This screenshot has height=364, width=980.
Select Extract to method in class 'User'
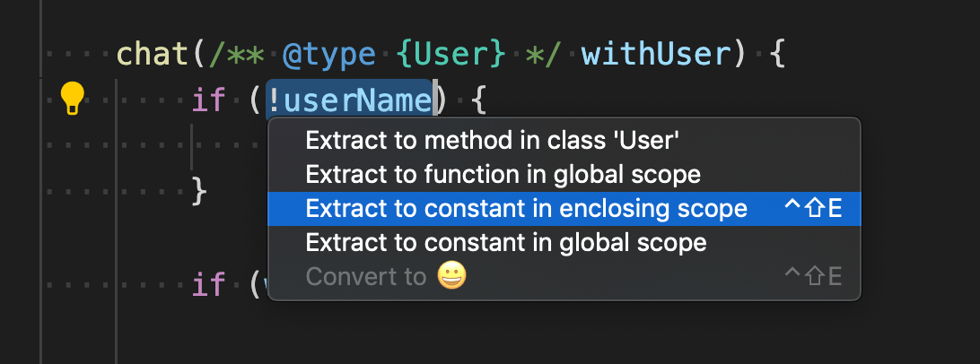pos(491,140)
